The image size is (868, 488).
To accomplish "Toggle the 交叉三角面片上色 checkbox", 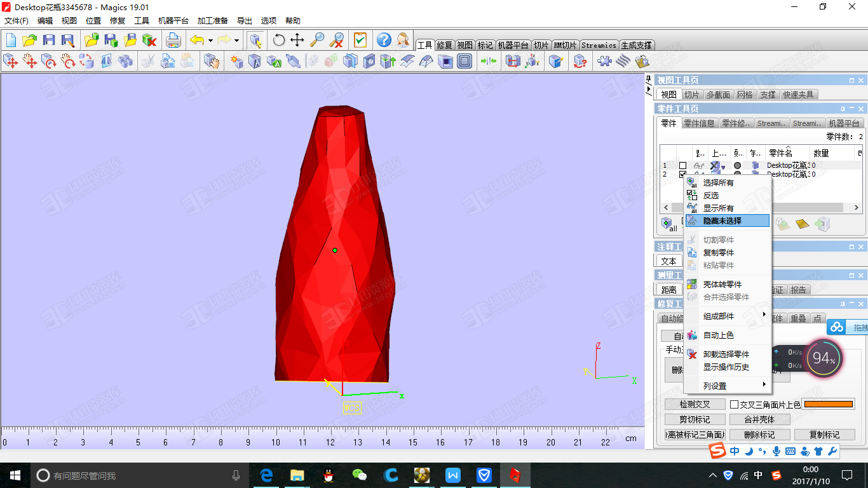I will point(734,404).
